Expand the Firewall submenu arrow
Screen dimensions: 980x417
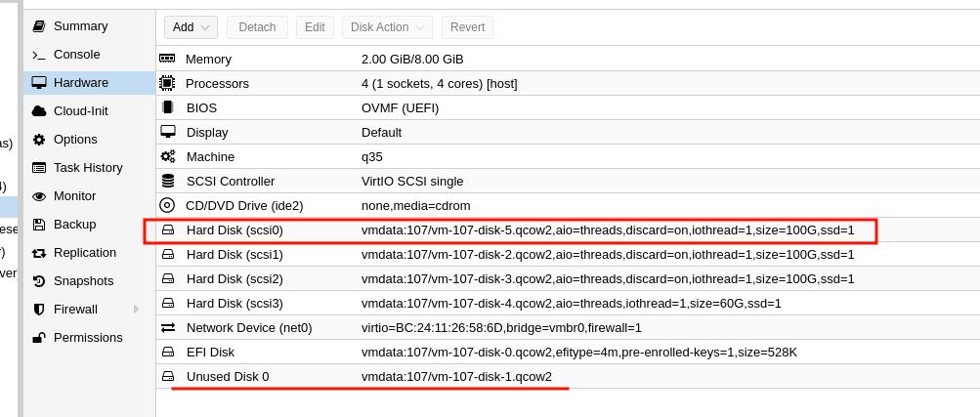coord(136,309)
